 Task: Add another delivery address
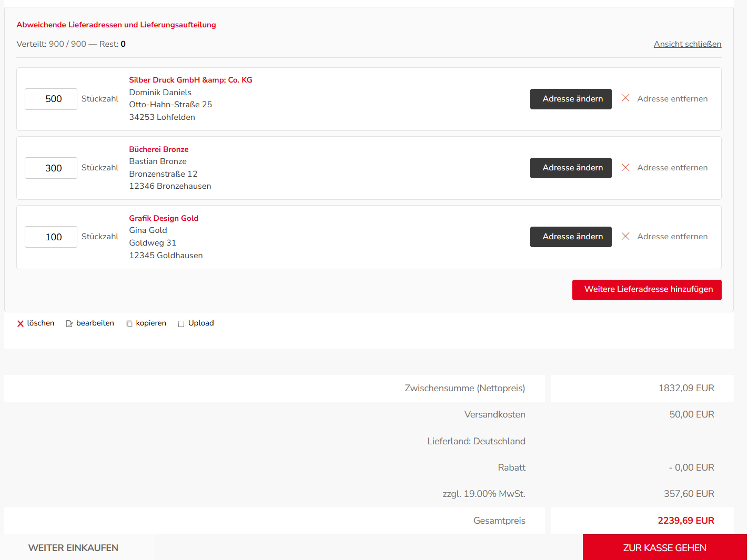pos(647,290)
